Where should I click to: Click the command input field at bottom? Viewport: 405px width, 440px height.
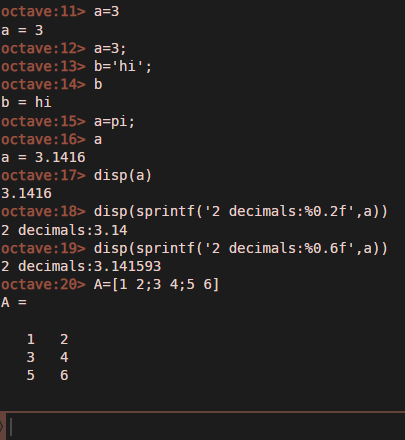(206, 427)
